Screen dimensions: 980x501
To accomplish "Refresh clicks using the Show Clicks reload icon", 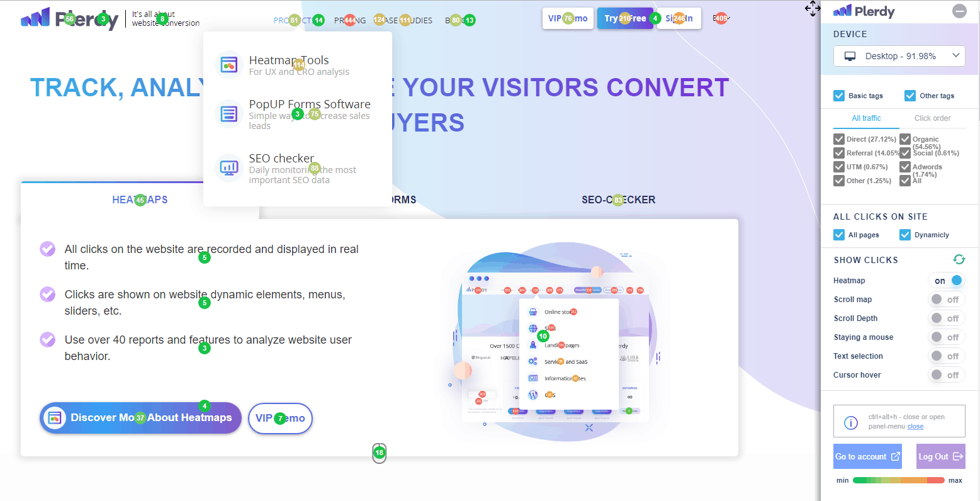I will [959, 259].
